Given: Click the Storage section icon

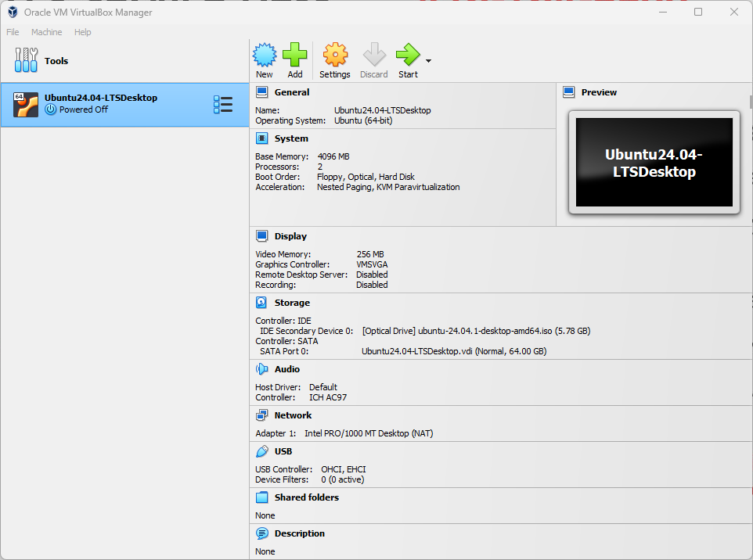Looking at the screenshot, I should [261, 303].
